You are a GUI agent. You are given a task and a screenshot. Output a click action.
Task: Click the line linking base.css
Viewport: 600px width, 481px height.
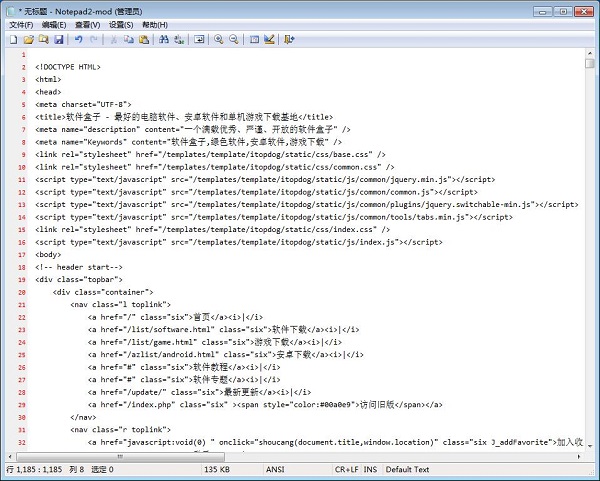pyautogui.click(x=210, y=155)
